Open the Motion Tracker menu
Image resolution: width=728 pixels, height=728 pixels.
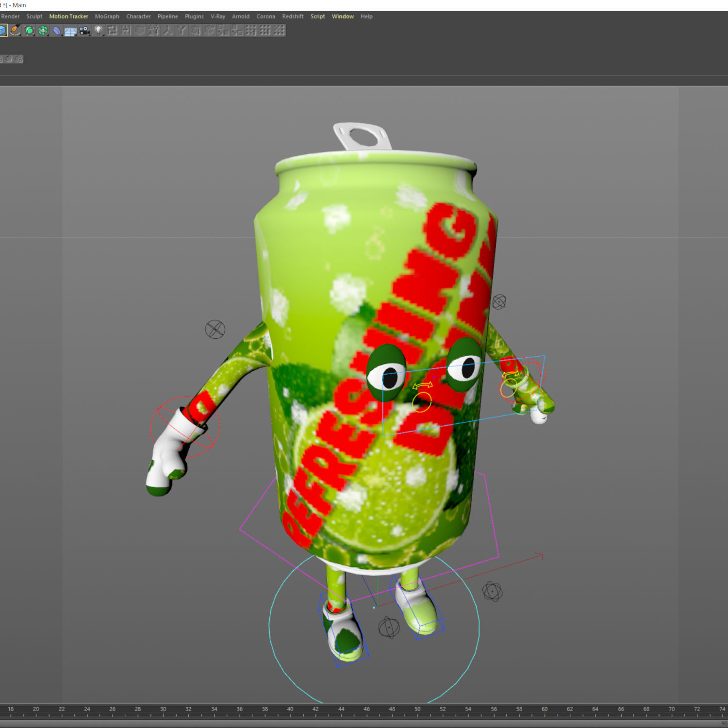[x=68, y=17]
